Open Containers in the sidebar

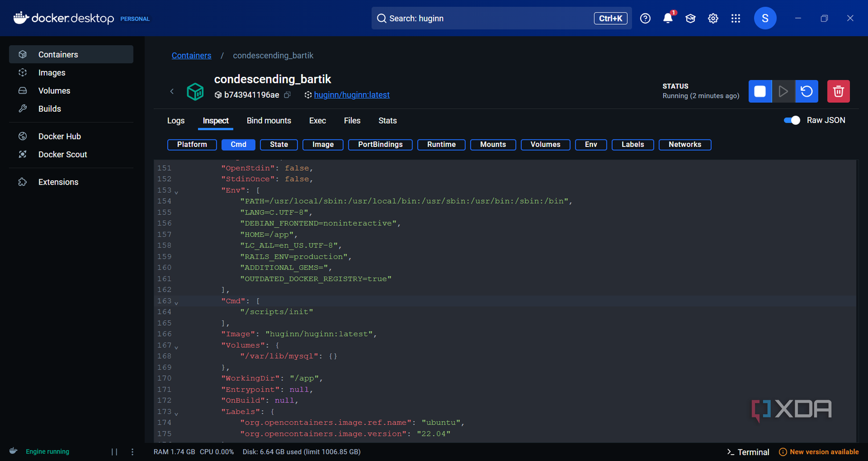pos(71,54)
